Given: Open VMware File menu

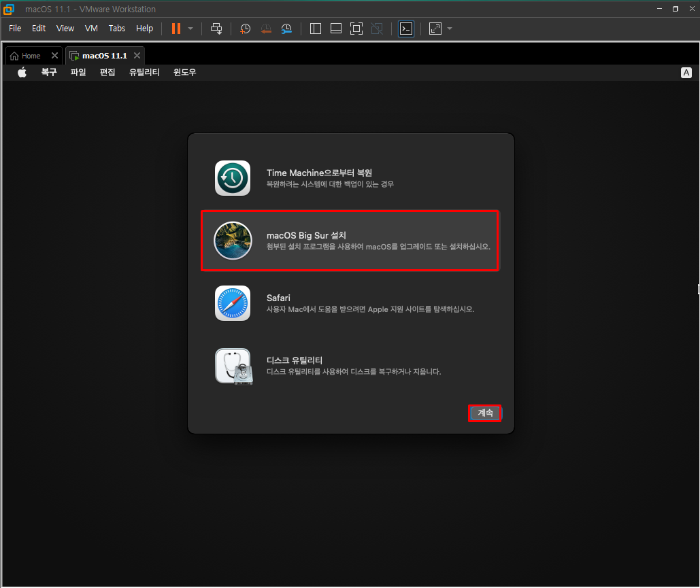Looking at the screenshot, I should point(15,28).
